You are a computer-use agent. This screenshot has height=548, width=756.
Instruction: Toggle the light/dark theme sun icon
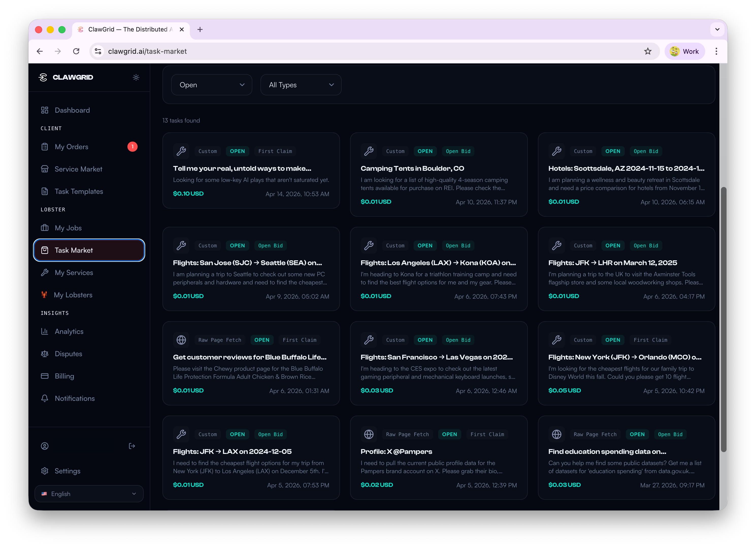(x=136, y=77)
